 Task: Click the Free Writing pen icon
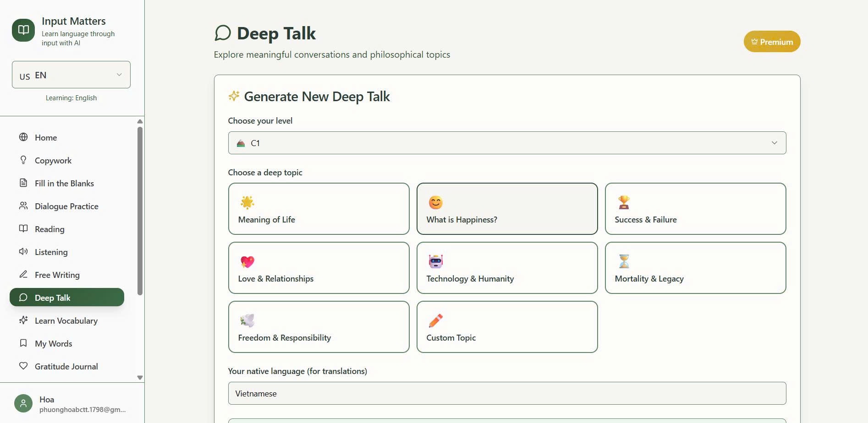(23, 274)
